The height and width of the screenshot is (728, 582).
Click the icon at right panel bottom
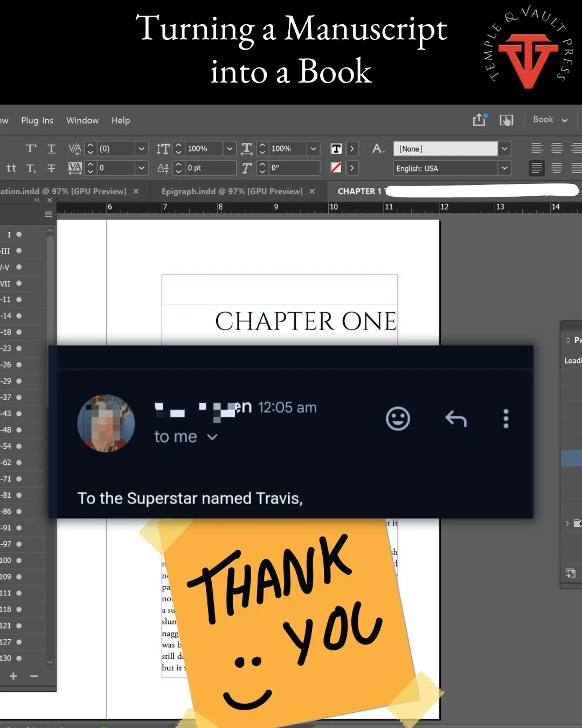pos(571,573)
